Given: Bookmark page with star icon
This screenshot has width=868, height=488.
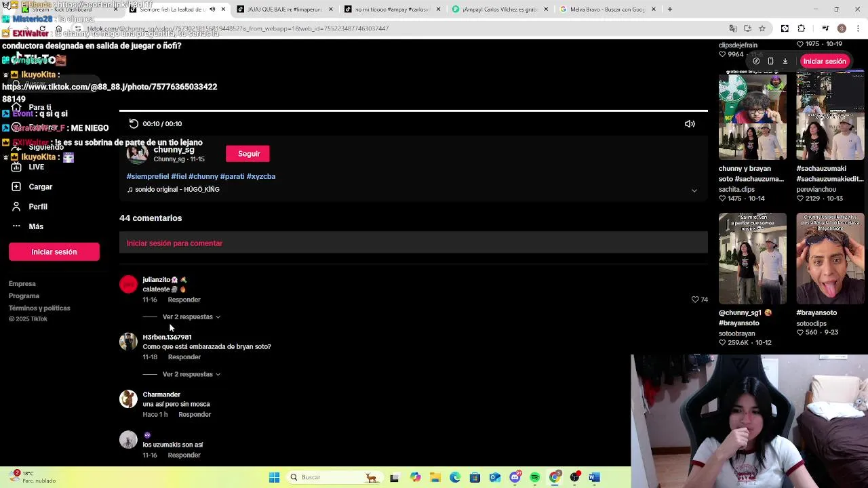Looking at the screenshot, I should [762, 28].
